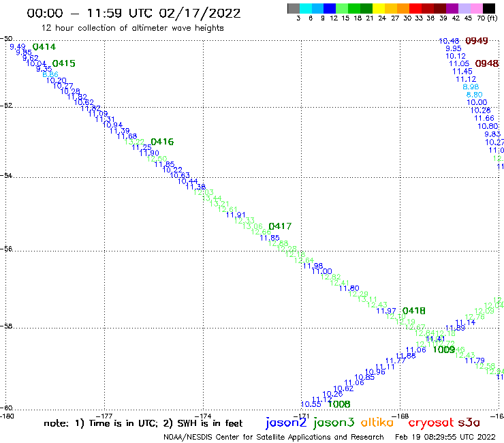Click the cryosat satellite label
504x443 pixels.
click(431, 423)
